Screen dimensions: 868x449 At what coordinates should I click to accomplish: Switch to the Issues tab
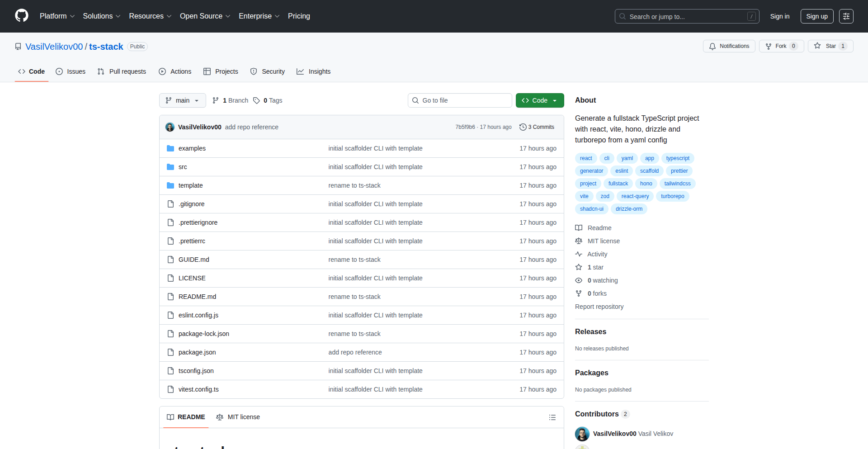pos(71,71)
